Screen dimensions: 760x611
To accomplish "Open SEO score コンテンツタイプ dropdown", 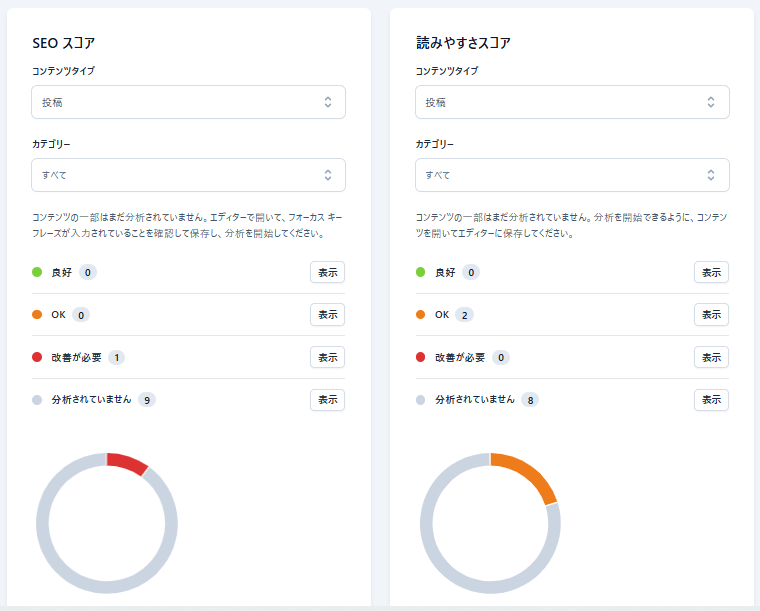I will pyautogui.click(x=188, y=102).
